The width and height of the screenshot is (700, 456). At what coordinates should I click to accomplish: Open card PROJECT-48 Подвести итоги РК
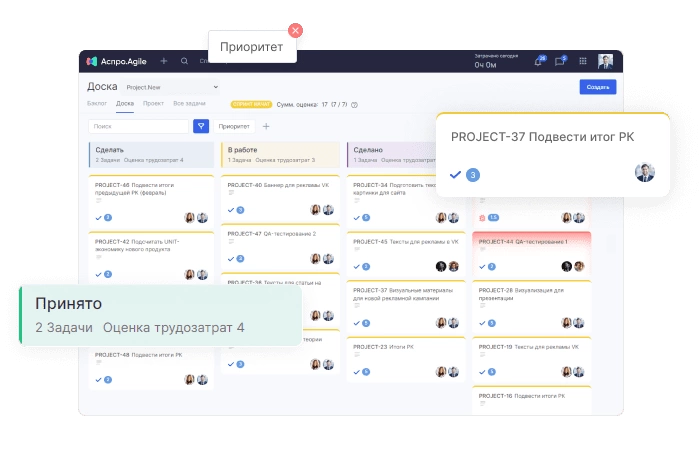151,368
